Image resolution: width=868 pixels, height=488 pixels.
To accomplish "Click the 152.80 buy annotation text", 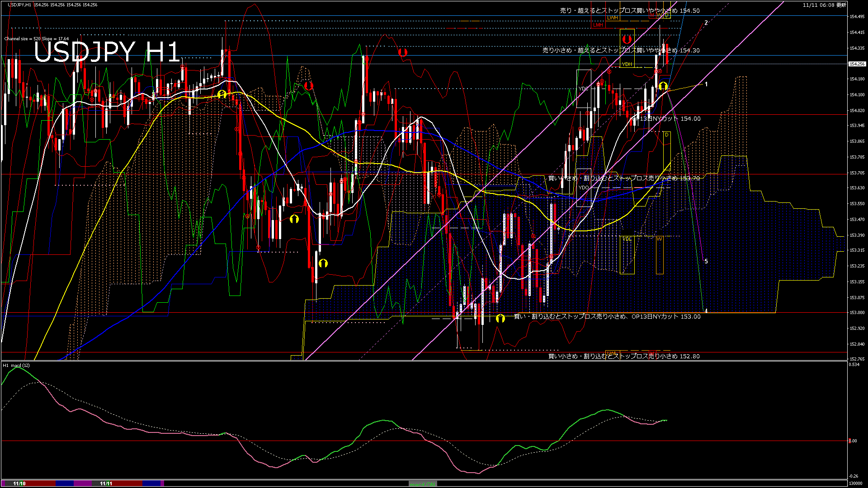I will tap(623, 356).
